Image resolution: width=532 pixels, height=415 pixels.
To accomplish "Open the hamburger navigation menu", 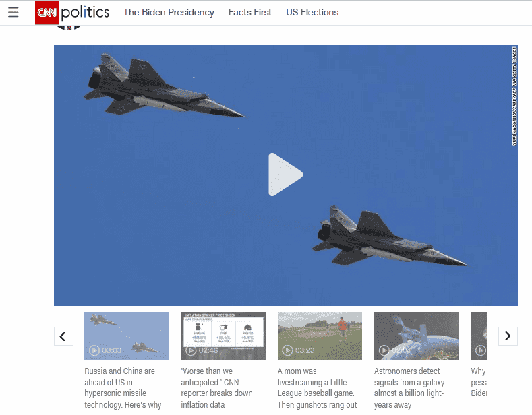I will [x=13, y=13].
